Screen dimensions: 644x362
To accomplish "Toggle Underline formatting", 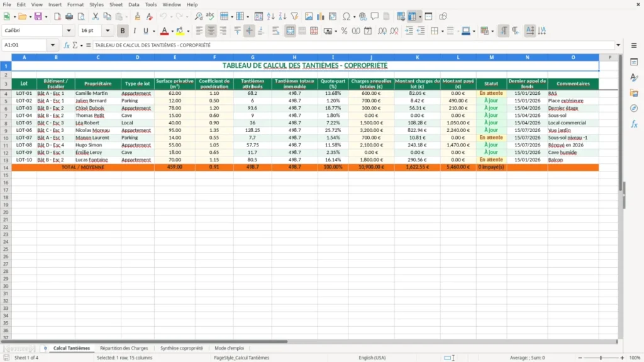I will 145,31.
